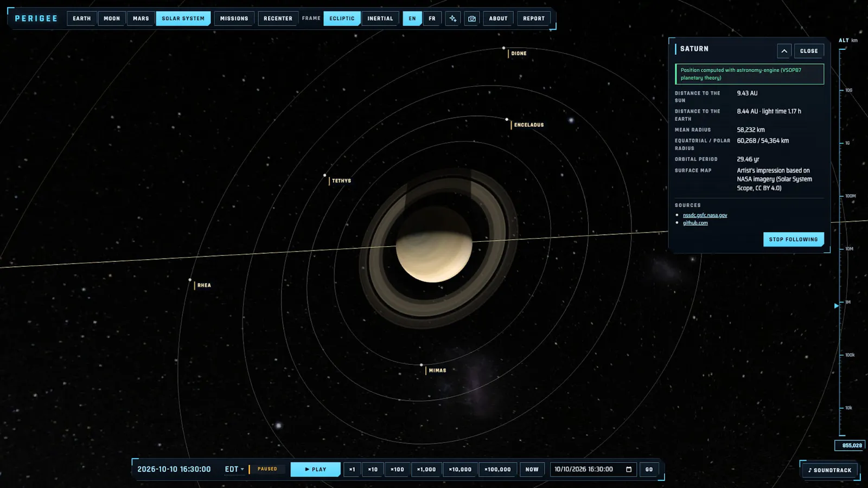Click the sparkle effects icon in top bar
The height and width of the screenshot is (488, 868).
[452, 18]
